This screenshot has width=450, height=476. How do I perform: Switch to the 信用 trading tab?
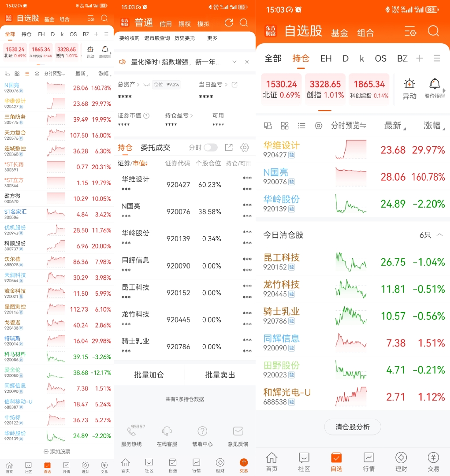click(x=165, y=24)
